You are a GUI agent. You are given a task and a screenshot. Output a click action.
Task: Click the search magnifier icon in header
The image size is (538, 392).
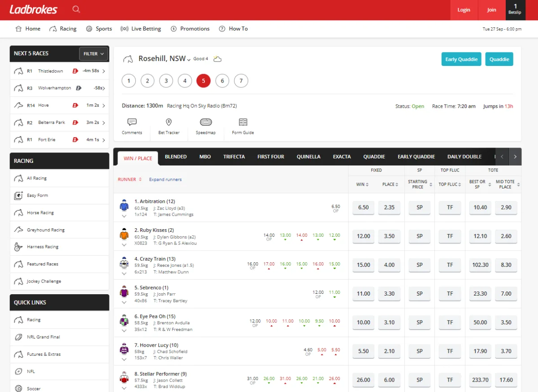pyautogui.click(x=76, y=9)
